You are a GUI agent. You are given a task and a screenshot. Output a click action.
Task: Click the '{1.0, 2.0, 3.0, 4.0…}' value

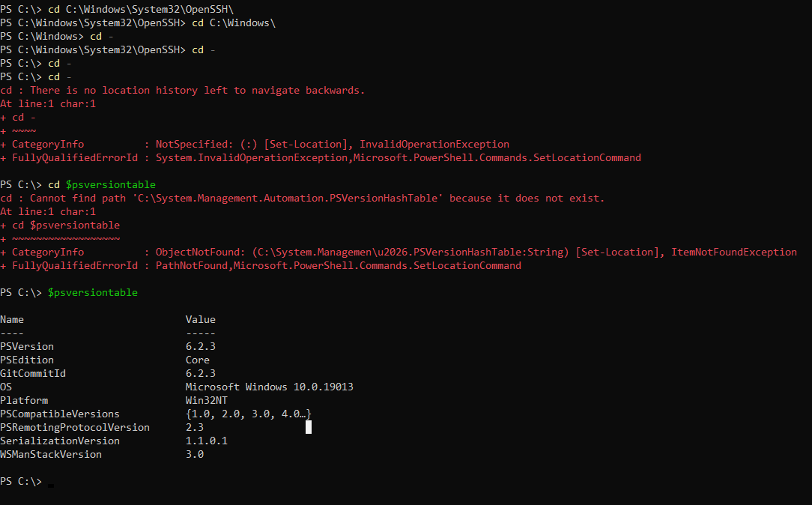(249, 414)
